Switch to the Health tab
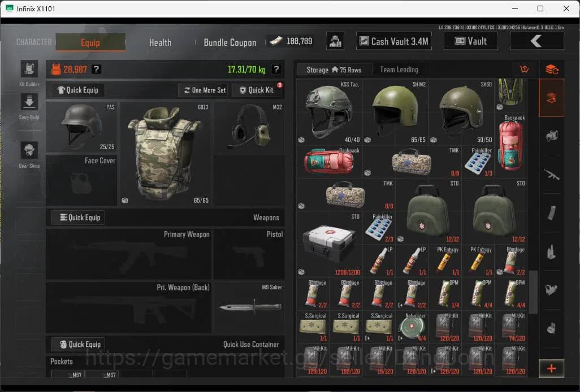 click(160, 42)
